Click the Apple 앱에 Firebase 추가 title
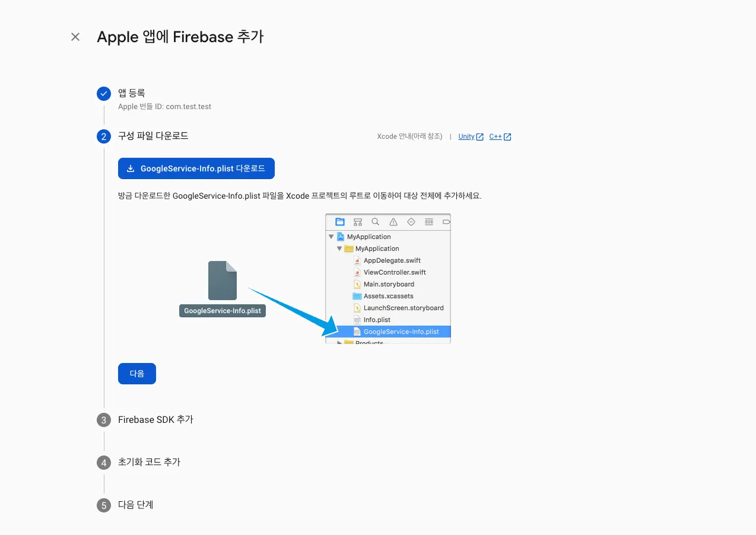This screenshot has height=535, width=756. click(180, 37)
